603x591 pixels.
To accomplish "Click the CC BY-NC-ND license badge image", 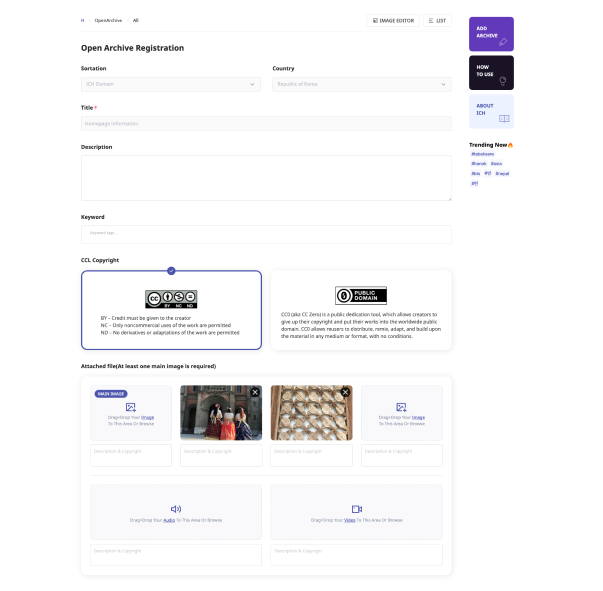I will (171, 299).
